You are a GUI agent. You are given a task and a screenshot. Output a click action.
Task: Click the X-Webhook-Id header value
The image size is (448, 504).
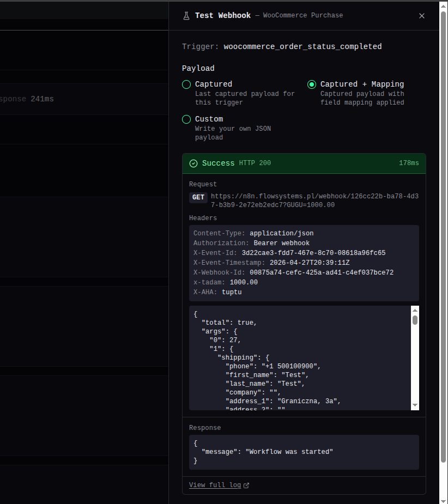tap(322, 272)
